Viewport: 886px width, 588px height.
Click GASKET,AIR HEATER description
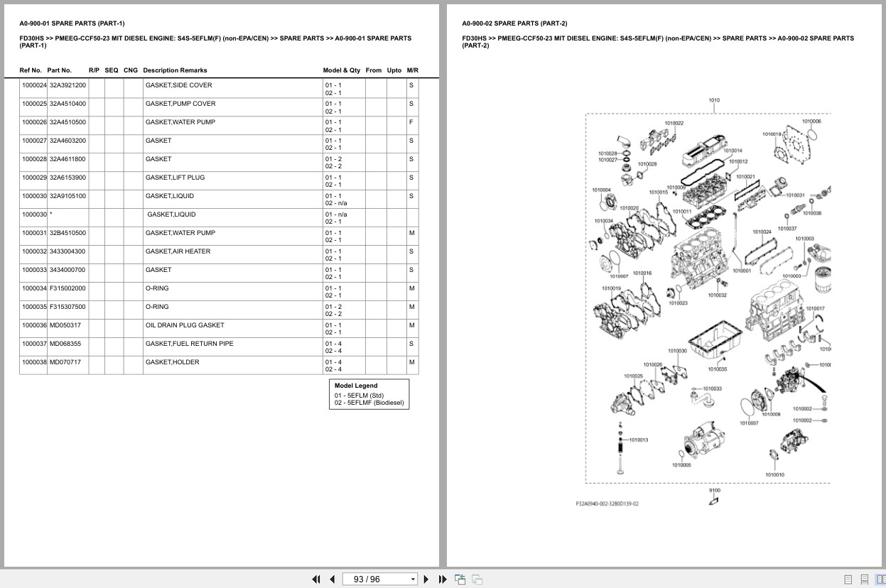click(x=178, y=251)
